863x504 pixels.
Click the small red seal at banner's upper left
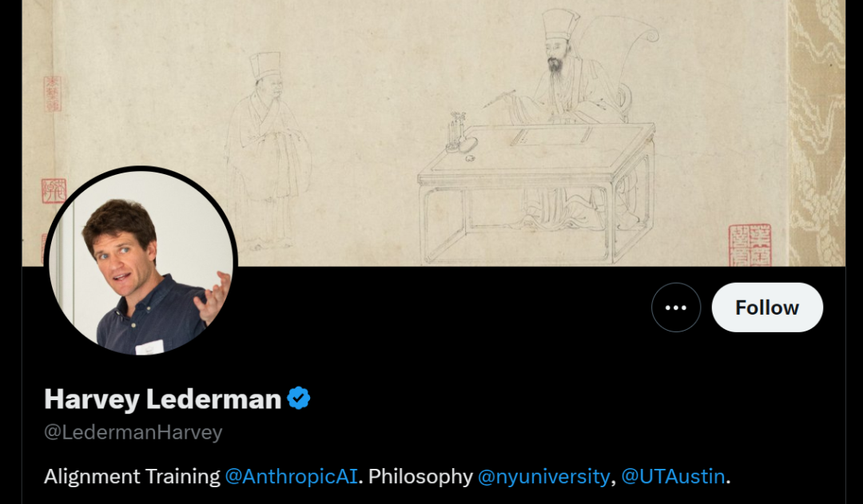(52, 94)
